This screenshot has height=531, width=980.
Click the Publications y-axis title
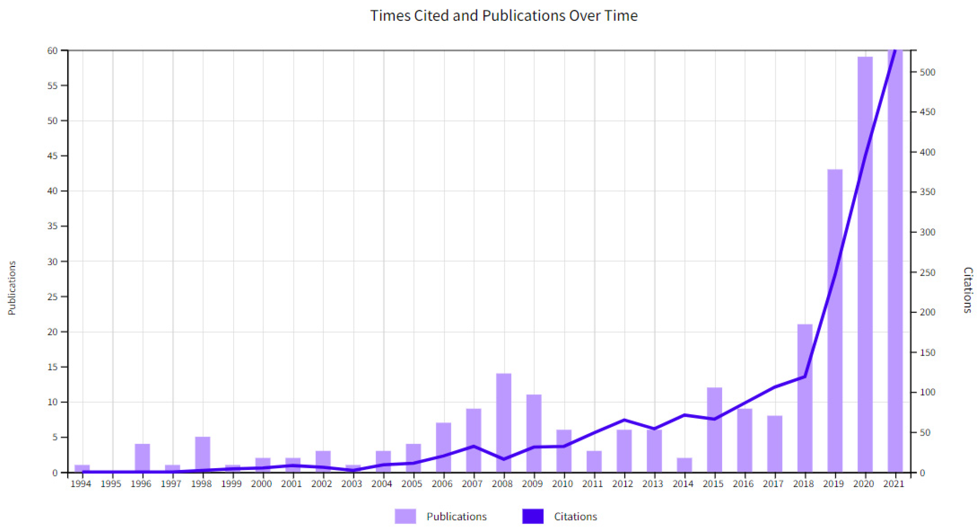pyautogui.click(x=12, y=288)
